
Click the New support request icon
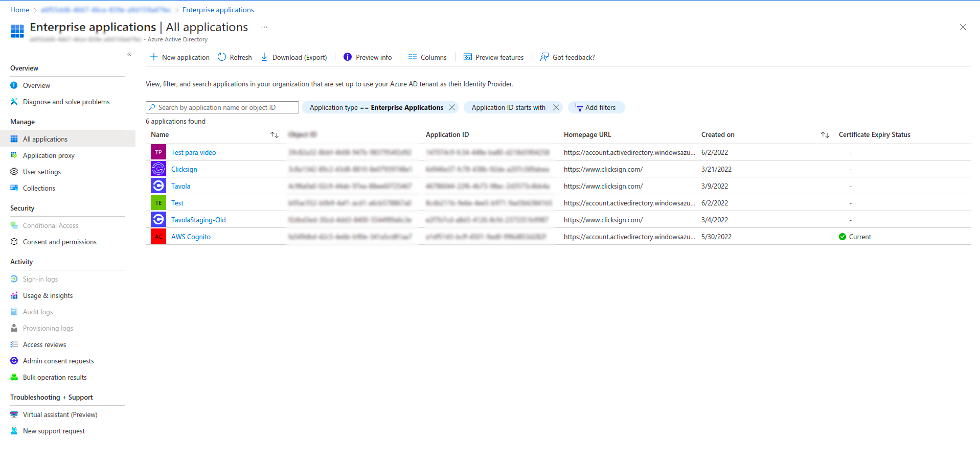pos(14,431)
